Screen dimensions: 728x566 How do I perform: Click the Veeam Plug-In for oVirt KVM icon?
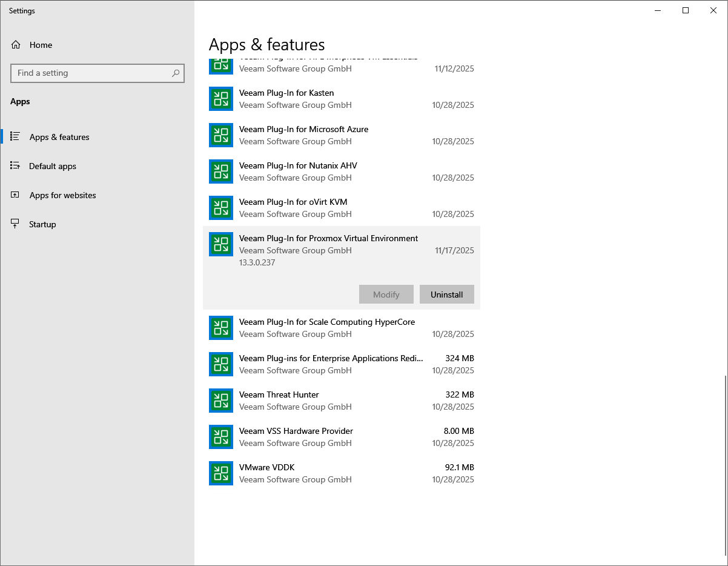[x=221, y=208]
